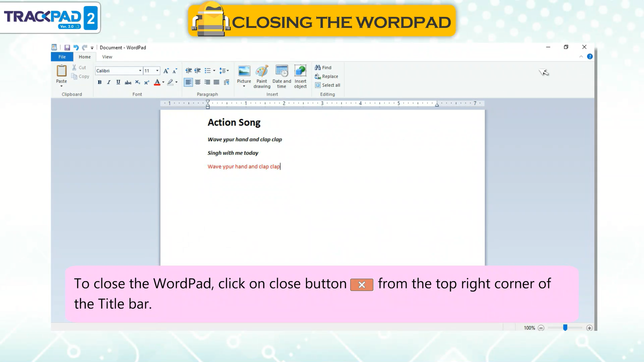Click the right indent marker on ruler
Image resolution: width=644 pixels, height=362 pixels.
click(x=437, y=105)
